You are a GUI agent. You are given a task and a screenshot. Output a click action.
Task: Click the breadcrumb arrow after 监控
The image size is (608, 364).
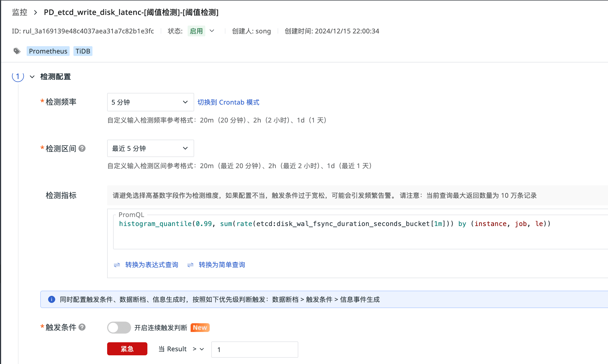click(x=35, y=12)
